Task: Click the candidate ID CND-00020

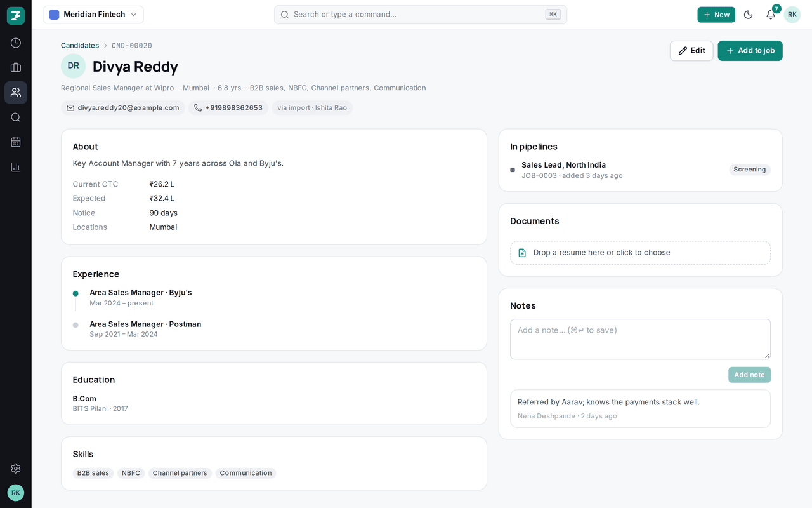Action: (132, 46)
